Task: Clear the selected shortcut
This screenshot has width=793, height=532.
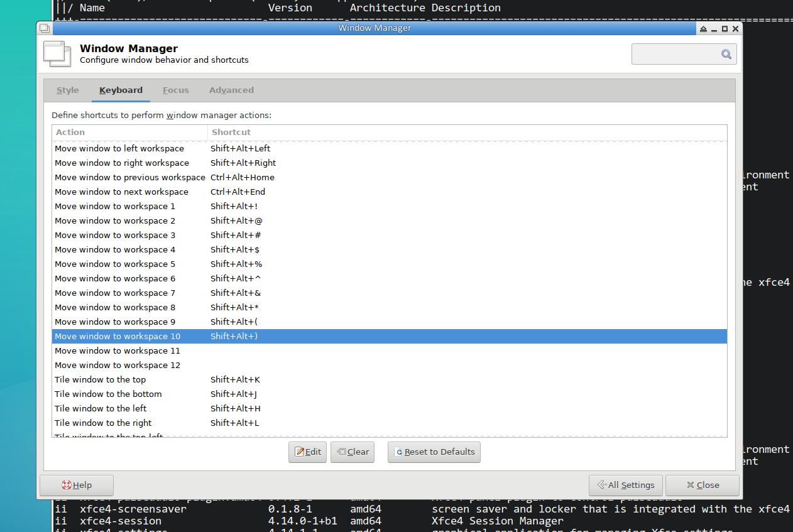Action: (x=352, y=452)
